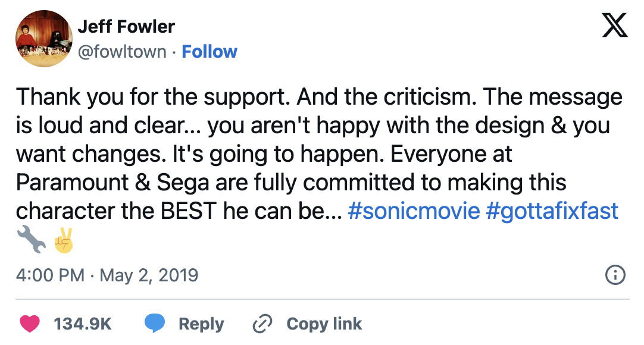Open the #gottafixfast hashtag
This screenshot has width=644, height=345.
point(552,211)
